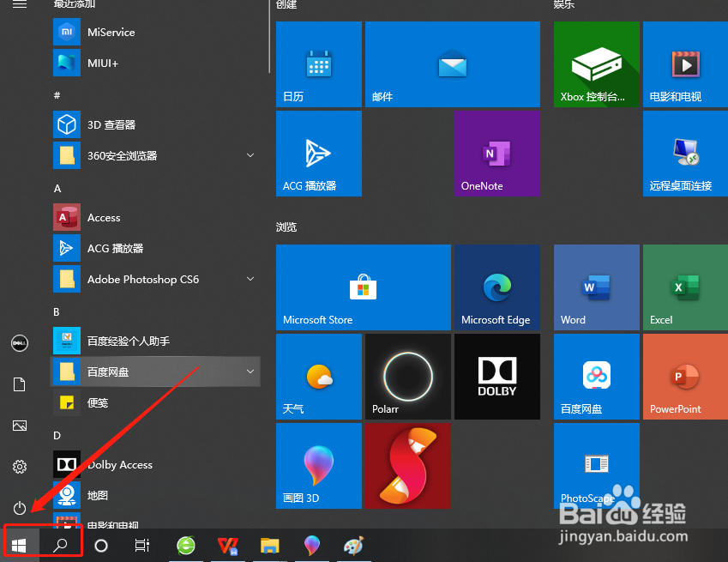Open the 天气 weather tile

coord(319,377)
